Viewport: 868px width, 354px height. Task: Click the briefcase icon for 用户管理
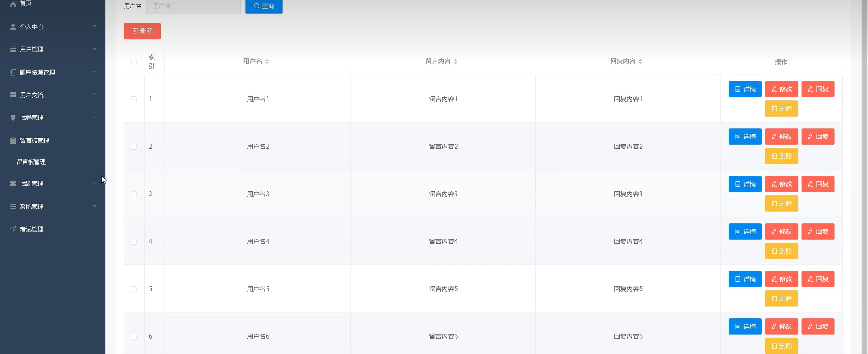[13, 49]
